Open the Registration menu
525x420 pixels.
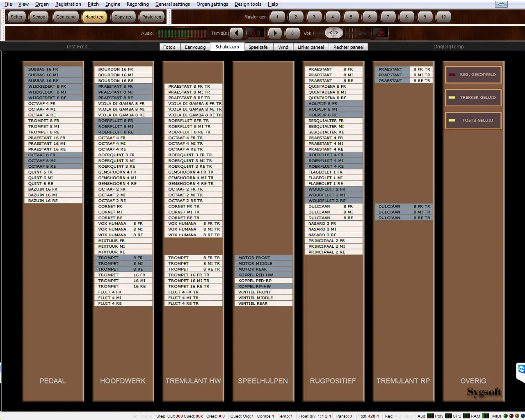[x=68, y=4]
